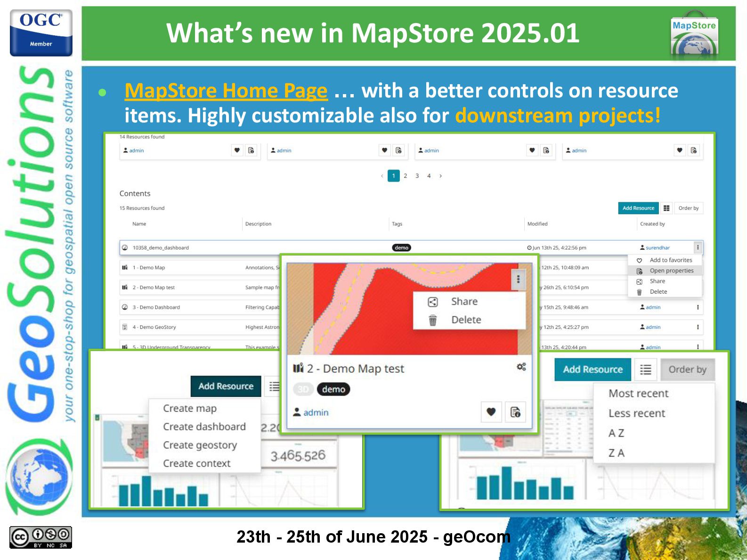Click list view icon beside dark Add Resource
Viewport: 747px width, 560px height.
click(273, 386)
